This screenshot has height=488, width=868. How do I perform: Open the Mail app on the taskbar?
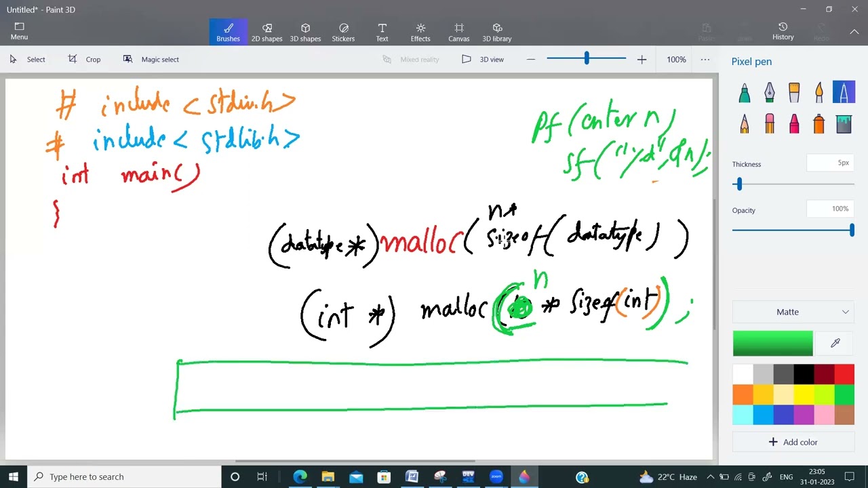(x=356, y=476)
